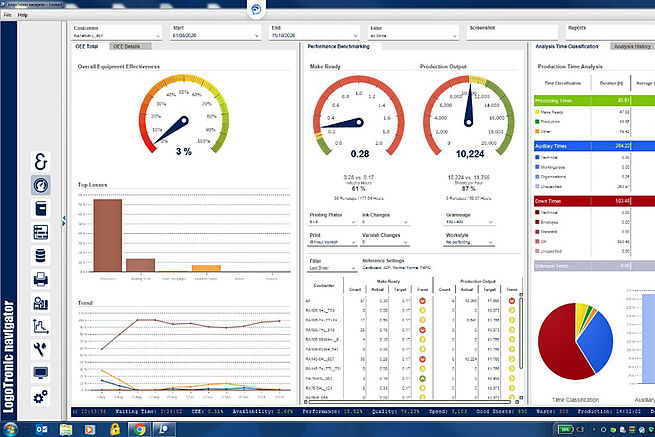The image size is (655, 437).
Task: Select the Performance Benchmarking tab
Action: [339, 46]
